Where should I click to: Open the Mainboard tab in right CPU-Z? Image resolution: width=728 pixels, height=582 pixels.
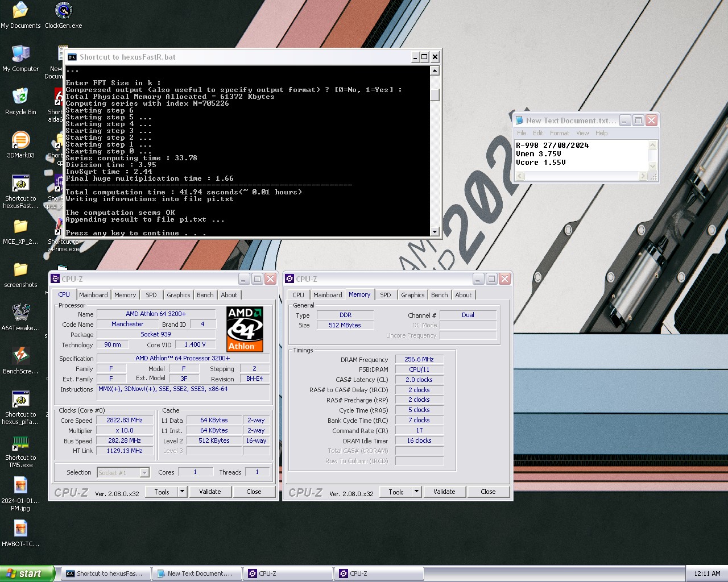328,295
